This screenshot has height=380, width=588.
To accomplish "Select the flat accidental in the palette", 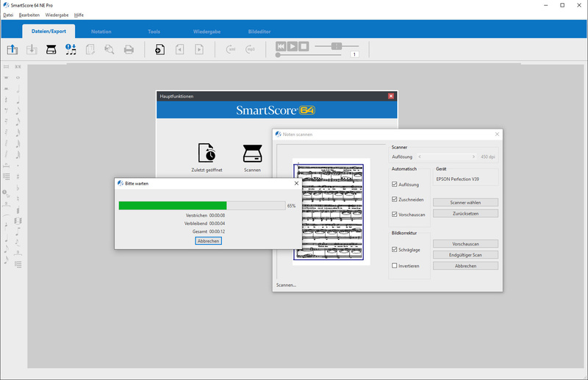I will point(18,187).
